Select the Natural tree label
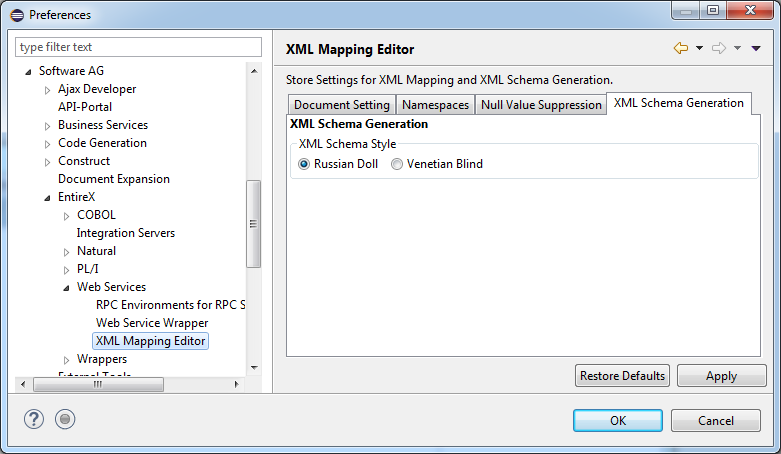This screenshot has height=454, width=781. click(96, 251)
